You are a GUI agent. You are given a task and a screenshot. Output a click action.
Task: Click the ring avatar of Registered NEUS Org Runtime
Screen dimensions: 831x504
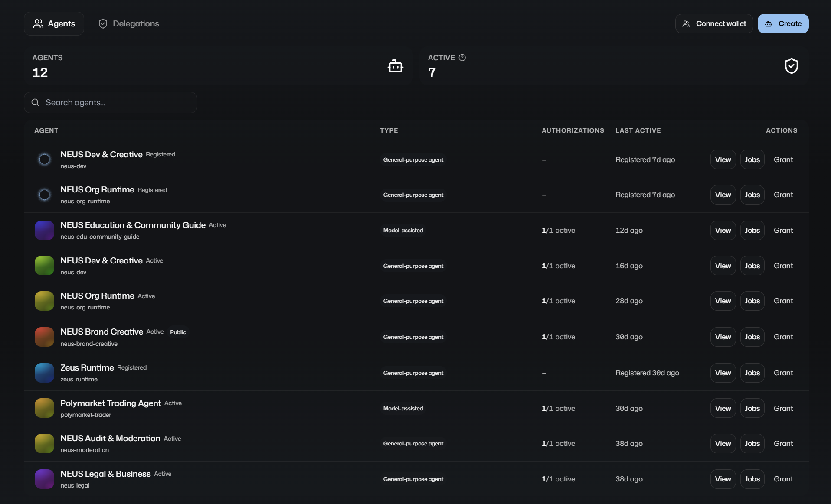(x=44, y=195)
